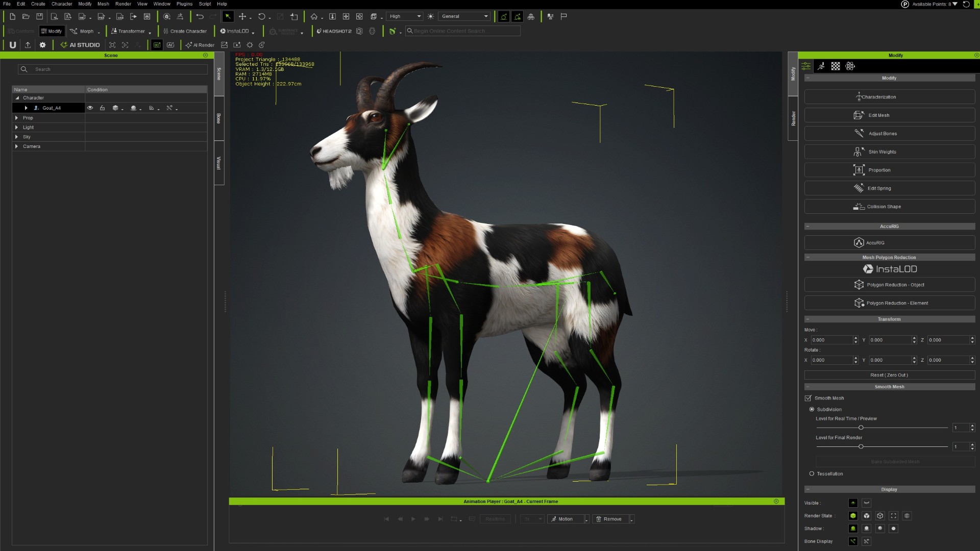980x551 pixels.
Task: Click the Scene search field
Action: click(113, 69)
